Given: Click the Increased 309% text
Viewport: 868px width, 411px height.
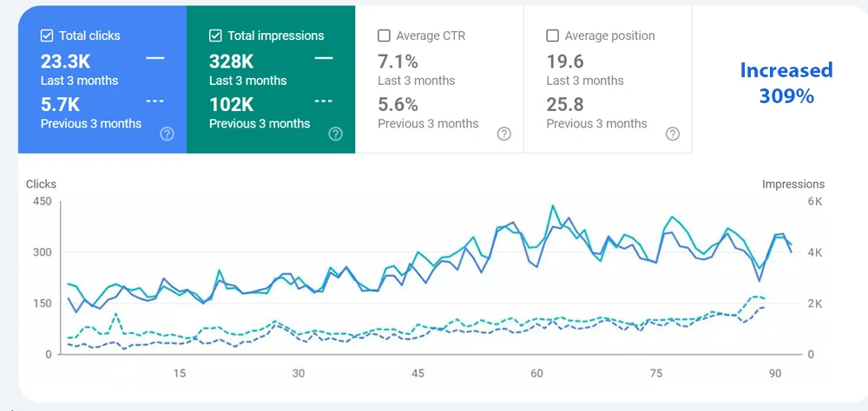Looking at the screenshot, I should [x=786, y=83].
